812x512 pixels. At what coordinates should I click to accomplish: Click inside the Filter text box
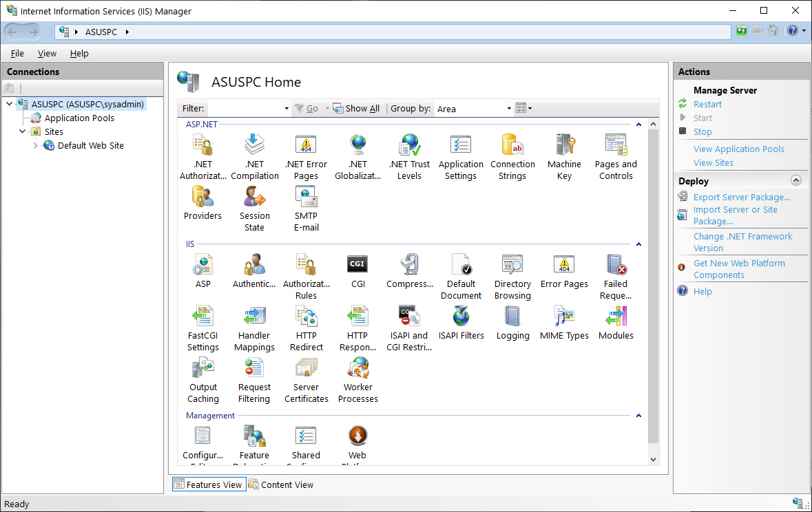[x=245, y=109]
